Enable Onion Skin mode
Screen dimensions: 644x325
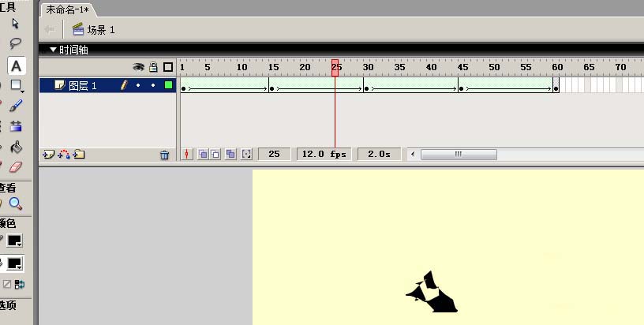[203, 155]
